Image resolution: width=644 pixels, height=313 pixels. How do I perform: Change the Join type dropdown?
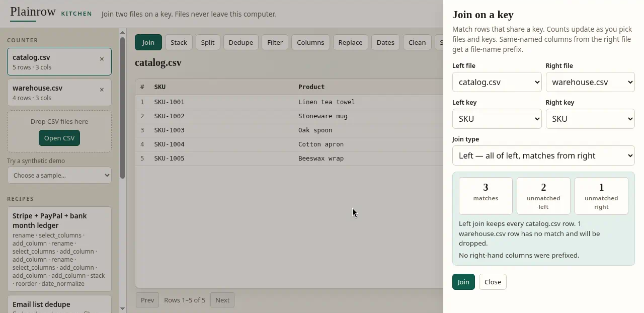click(543, 155)
